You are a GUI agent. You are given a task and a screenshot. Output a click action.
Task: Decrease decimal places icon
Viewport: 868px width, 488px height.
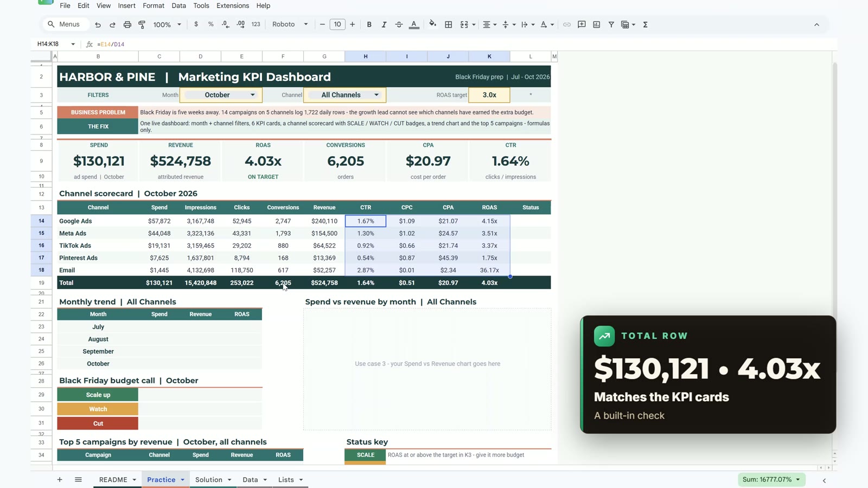(226, 24)
